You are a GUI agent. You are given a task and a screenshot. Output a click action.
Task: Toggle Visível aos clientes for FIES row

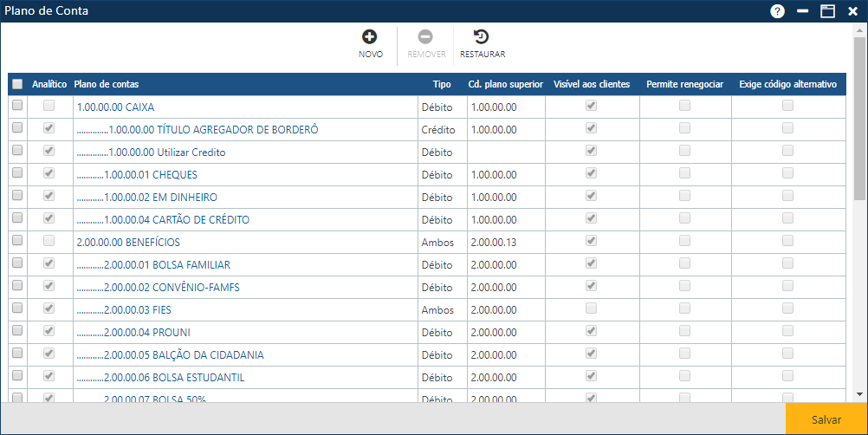[x=592, y=308]
